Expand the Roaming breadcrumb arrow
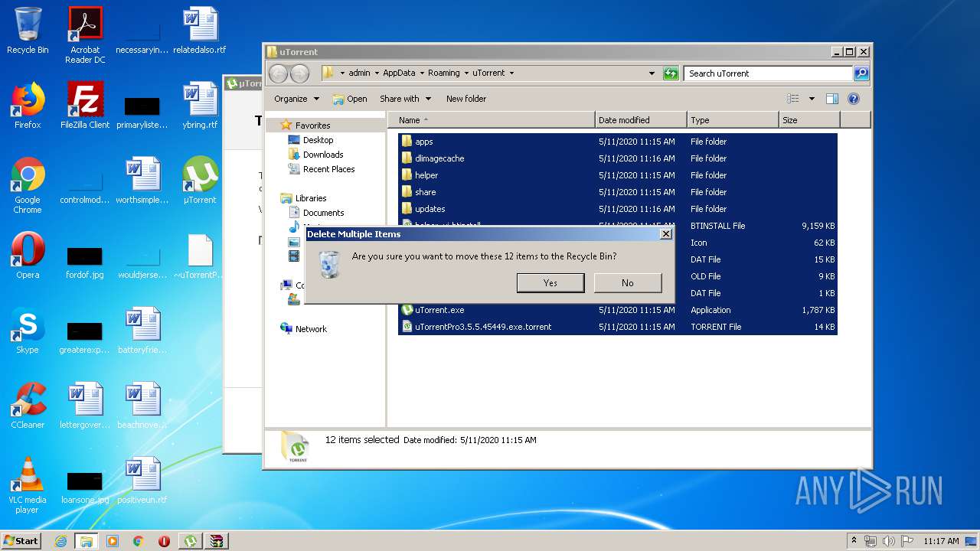This screenshot has width=980, height=551. point(465,73)
